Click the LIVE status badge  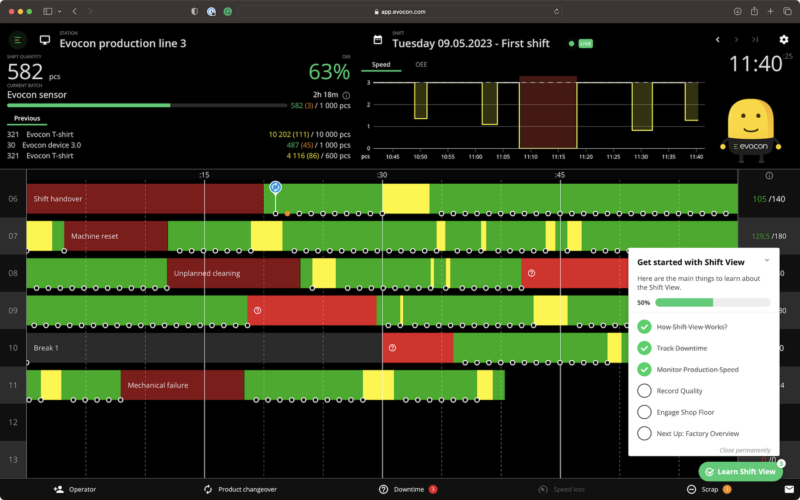[x=585, y=44]
